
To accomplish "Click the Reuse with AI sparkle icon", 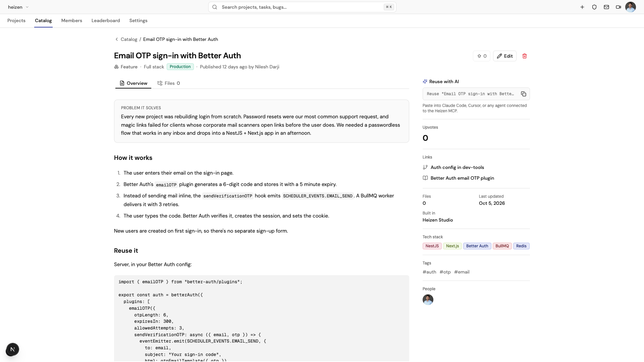I will (425, 81).
